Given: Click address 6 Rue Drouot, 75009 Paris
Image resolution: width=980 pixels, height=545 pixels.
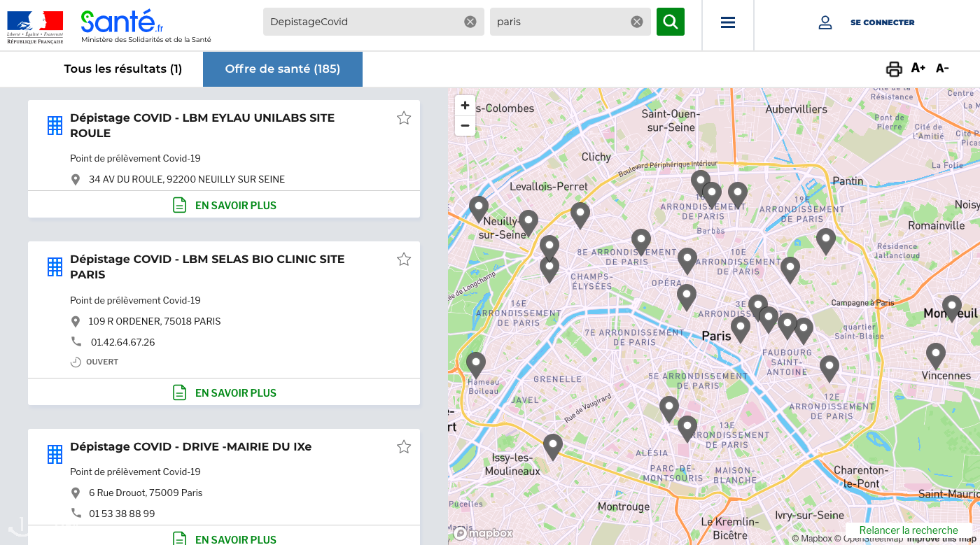Looking at the screenshot, I should (146, 493).
